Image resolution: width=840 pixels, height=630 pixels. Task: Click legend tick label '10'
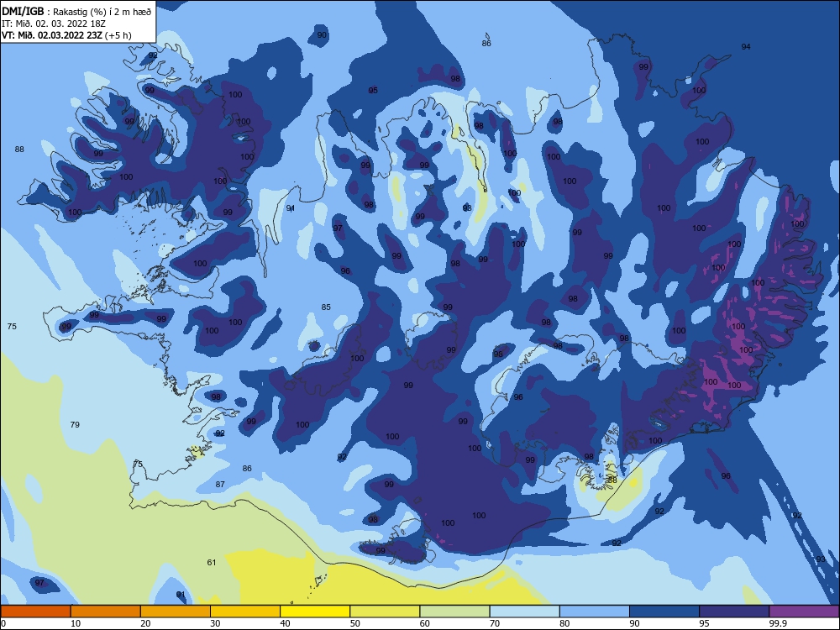tap(76, 623)
